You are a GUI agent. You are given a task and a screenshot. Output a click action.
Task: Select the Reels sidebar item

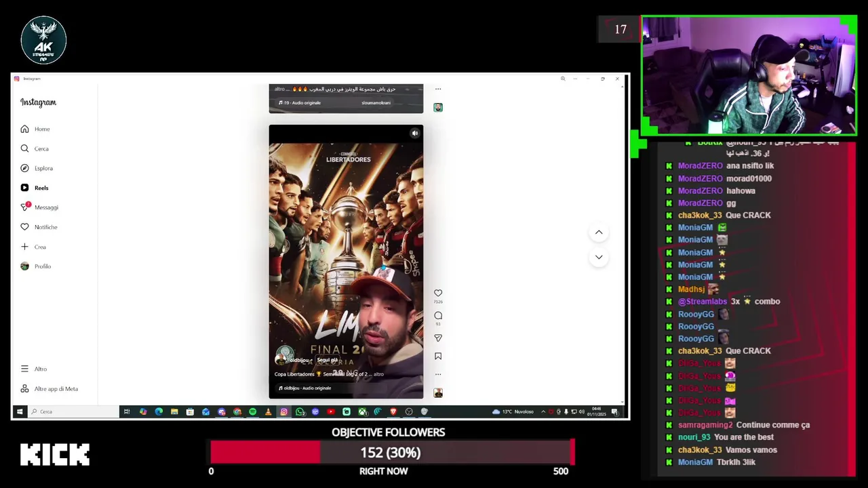(35, 188)
